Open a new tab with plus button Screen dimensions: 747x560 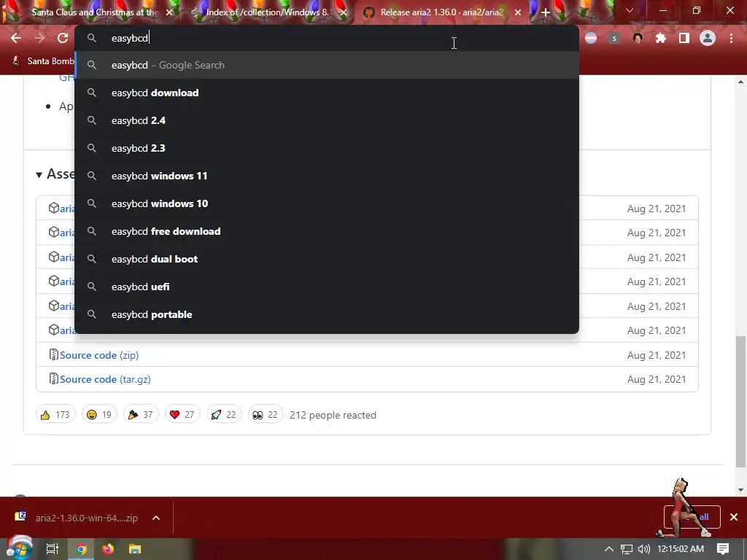(x=546, y=12)
